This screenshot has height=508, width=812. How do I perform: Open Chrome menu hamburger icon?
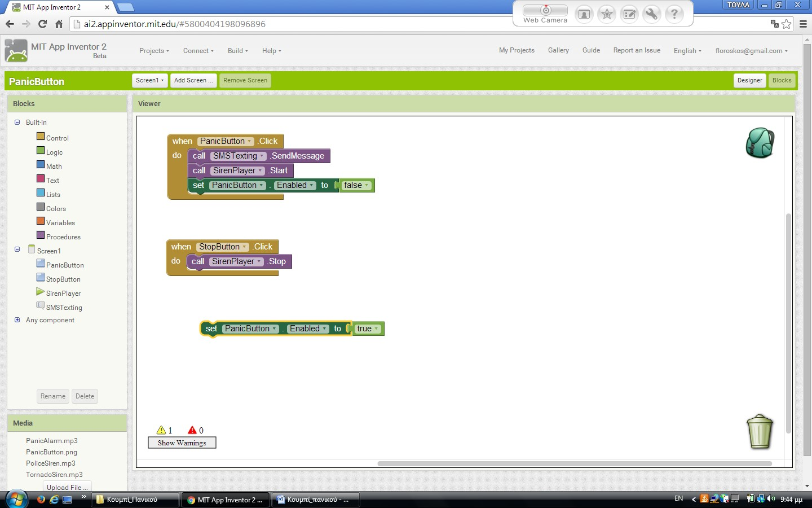803,24
